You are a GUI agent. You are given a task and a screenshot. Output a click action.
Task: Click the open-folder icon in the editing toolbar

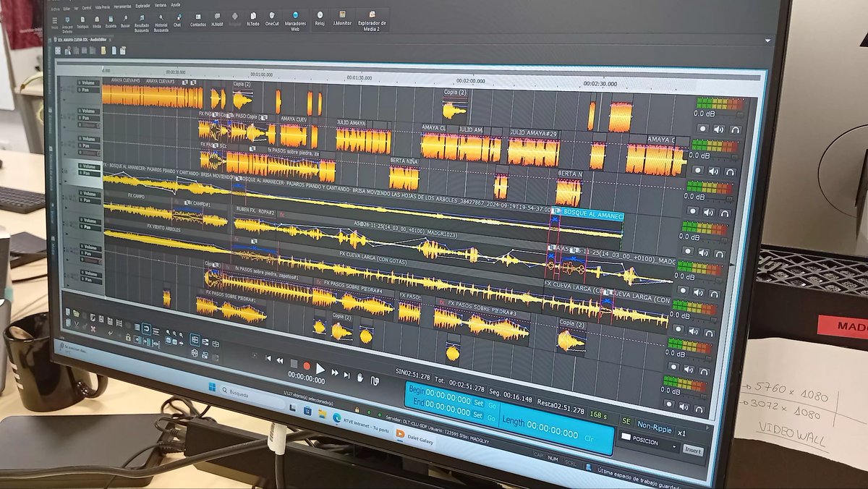pyautogui.click(x=76, y=313)
